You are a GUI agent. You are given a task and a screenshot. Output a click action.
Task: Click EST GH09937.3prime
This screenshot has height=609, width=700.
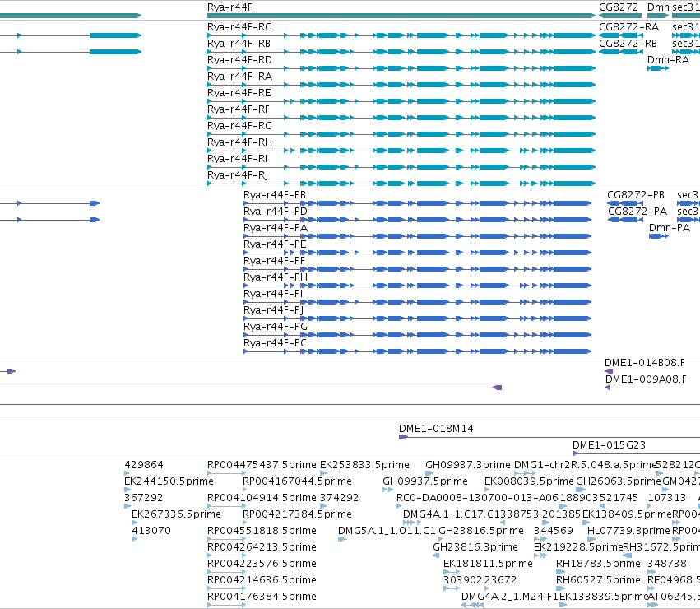[467, 466]
